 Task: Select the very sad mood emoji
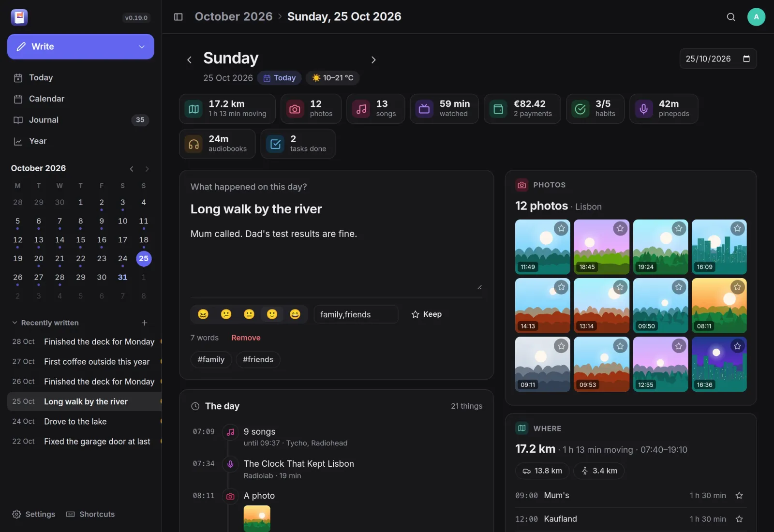[203, 314]
